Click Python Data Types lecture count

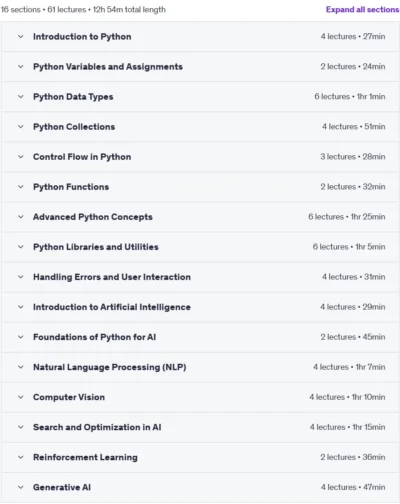(x=332, y=97)
